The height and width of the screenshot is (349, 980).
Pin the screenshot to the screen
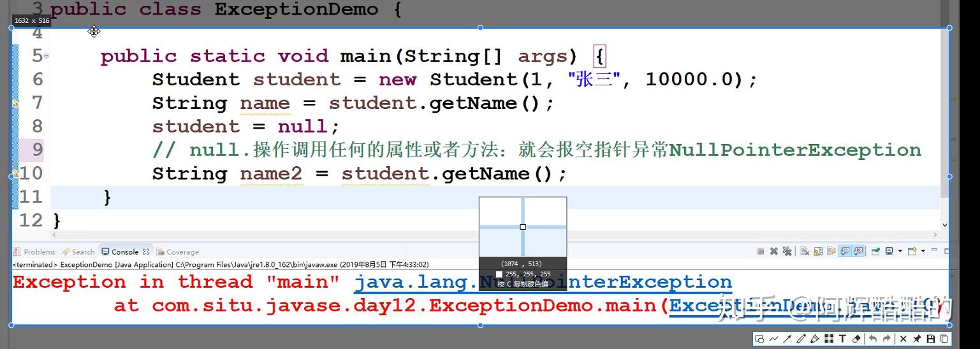tap(917, 339)
